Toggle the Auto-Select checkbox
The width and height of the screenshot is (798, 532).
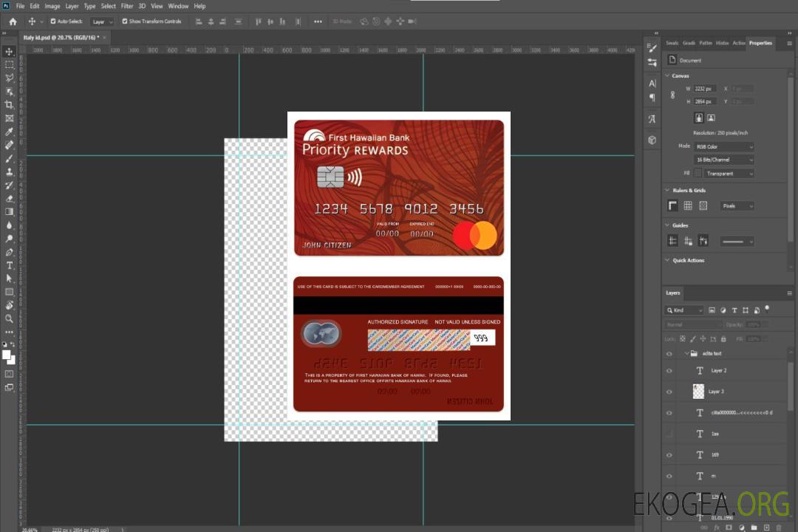53,21
